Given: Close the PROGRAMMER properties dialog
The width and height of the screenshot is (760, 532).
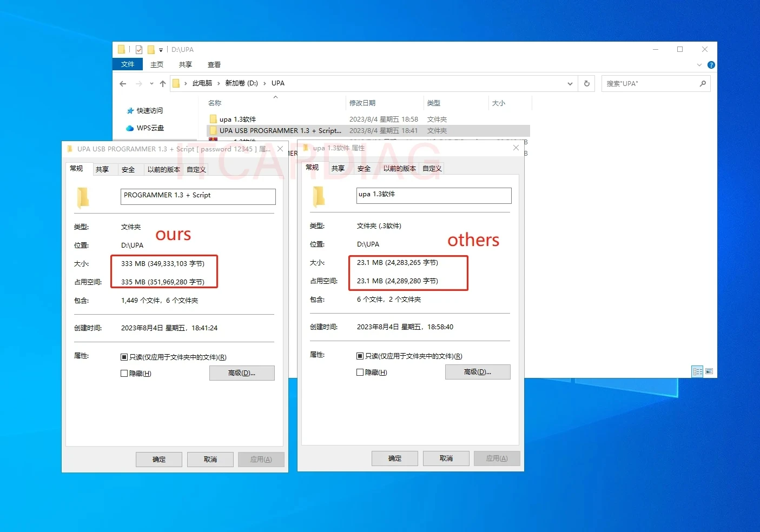Looking at the screenshot, I should click(280, 149).
